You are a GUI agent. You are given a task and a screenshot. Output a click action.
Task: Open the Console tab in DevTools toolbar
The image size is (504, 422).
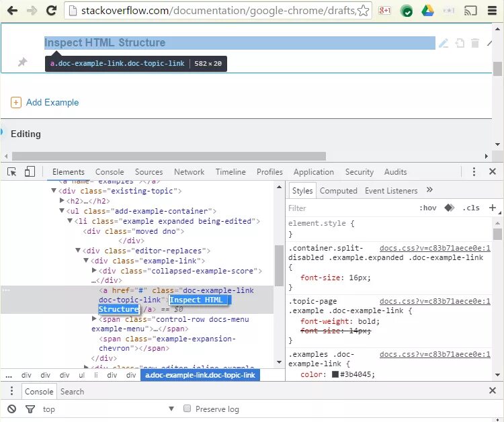(x=110, y=172)
